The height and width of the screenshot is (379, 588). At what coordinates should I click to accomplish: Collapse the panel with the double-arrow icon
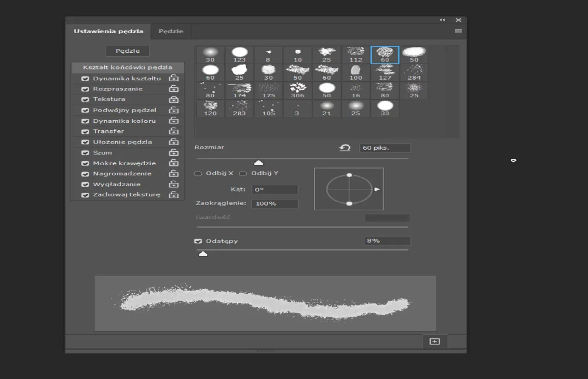tap(442, 20)
